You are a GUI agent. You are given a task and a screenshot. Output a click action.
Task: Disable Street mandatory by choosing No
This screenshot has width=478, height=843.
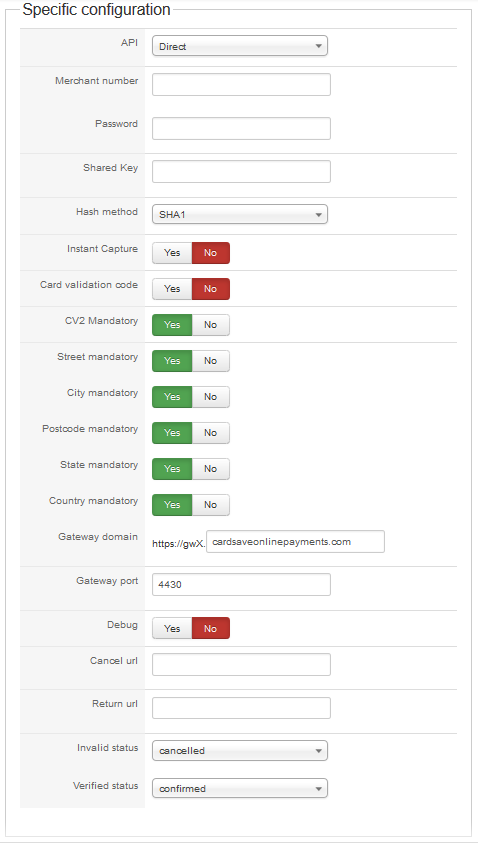point(211,361)
